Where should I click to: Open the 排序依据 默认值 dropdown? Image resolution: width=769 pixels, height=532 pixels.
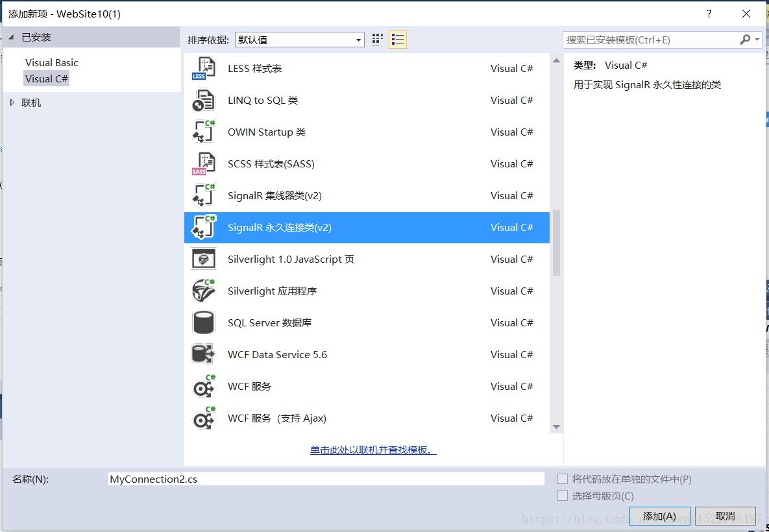(x=300, y=40)
